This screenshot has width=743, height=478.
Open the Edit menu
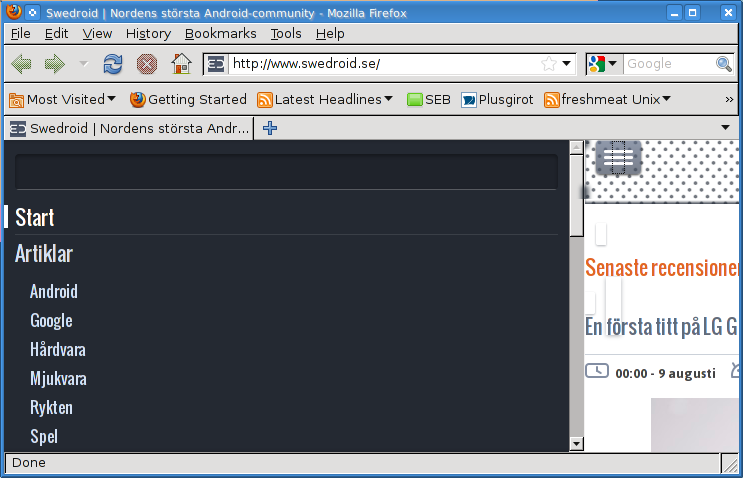(56, 34)
